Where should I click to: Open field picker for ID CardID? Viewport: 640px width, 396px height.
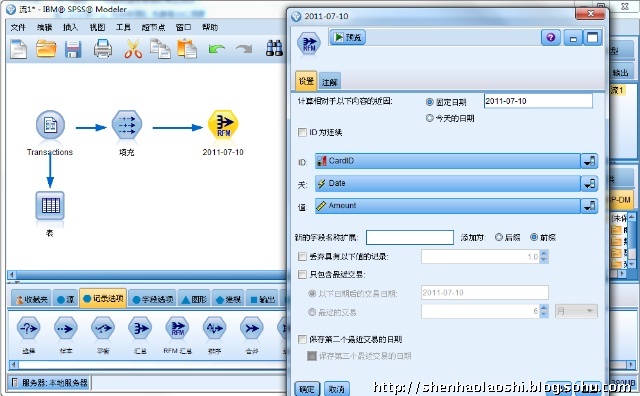[589, 161]
